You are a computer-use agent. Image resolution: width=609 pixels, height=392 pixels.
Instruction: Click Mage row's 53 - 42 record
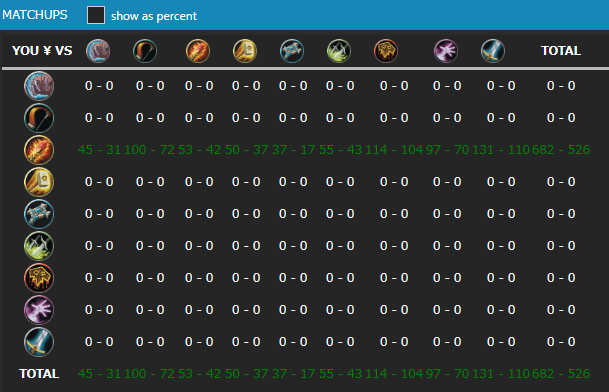tap(199, 150)
